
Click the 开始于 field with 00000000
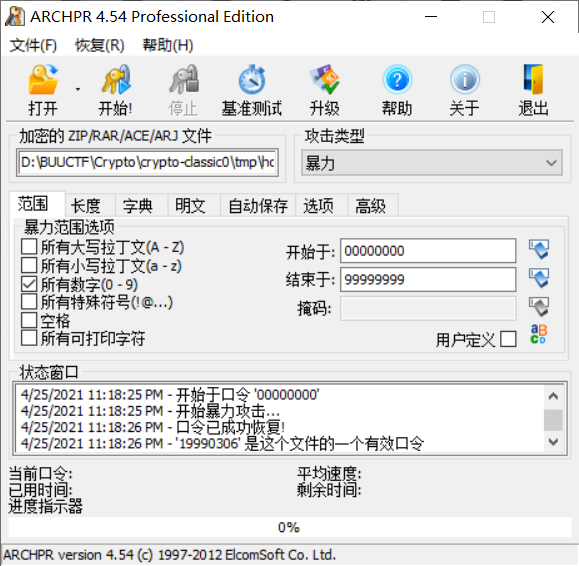pyautogui.click(x=428, y=251)
